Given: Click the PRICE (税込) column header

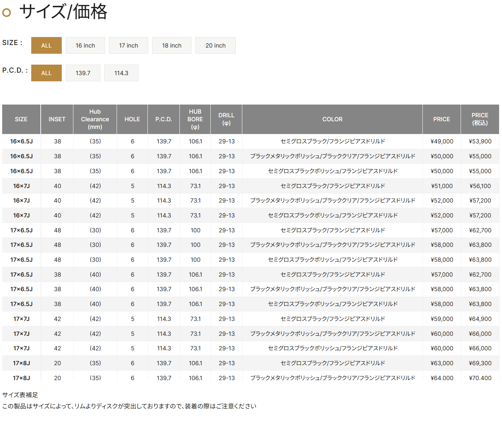Looking at the screenshot, I should point(480,119).
